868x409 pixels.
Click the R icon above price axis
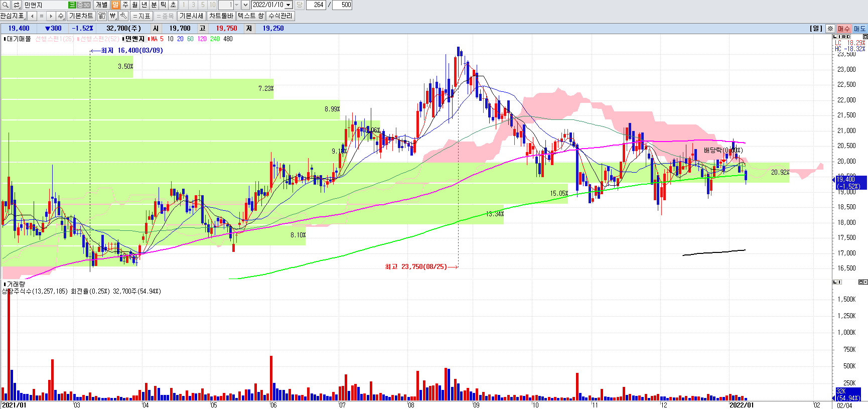(844, 37)
